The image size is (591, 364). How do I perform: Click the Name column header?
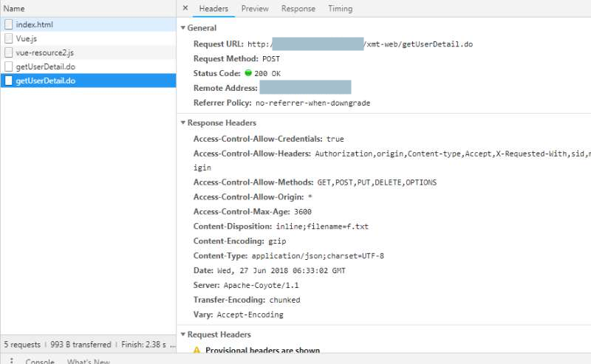click(14, 8)
